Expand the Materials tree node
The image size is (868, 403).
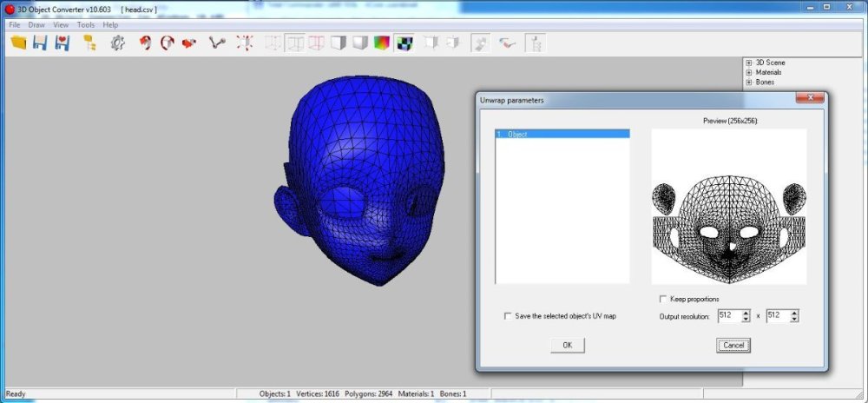pyautogui.click(x=749, y=72)
